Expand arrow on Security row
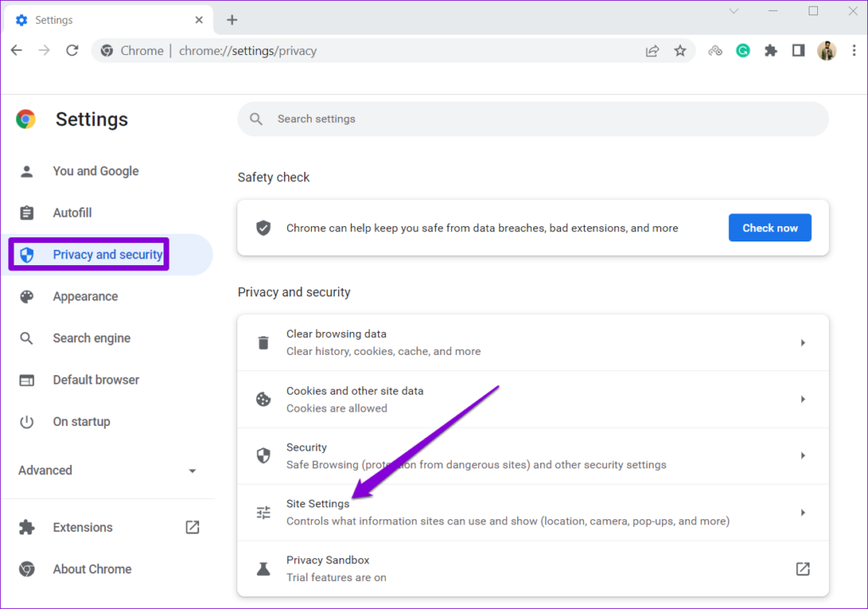 803,456
